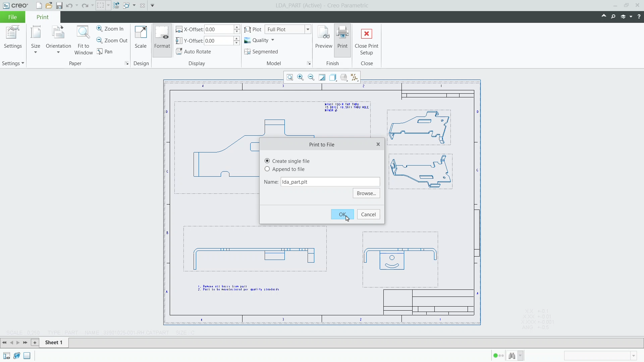The width and height of the screenshot is (644, 362).
Task: Click the Preview button
Action: [x=324, y=37]
